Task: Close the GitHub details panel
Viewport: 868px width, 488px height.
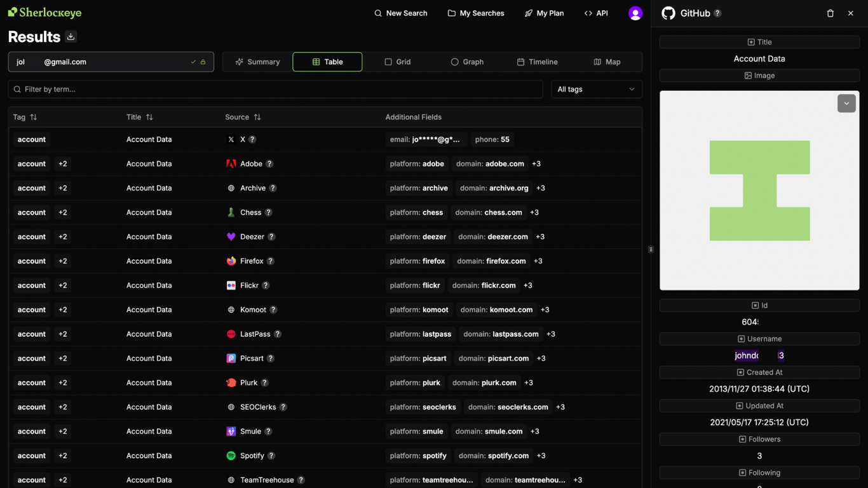Action: (851, 13)
